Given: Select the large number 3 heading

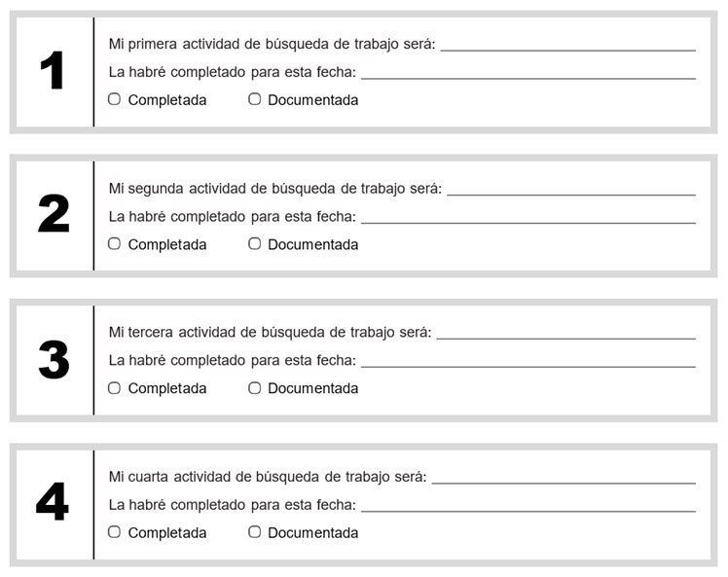Looking at the screenshot, I should point(54,360).
